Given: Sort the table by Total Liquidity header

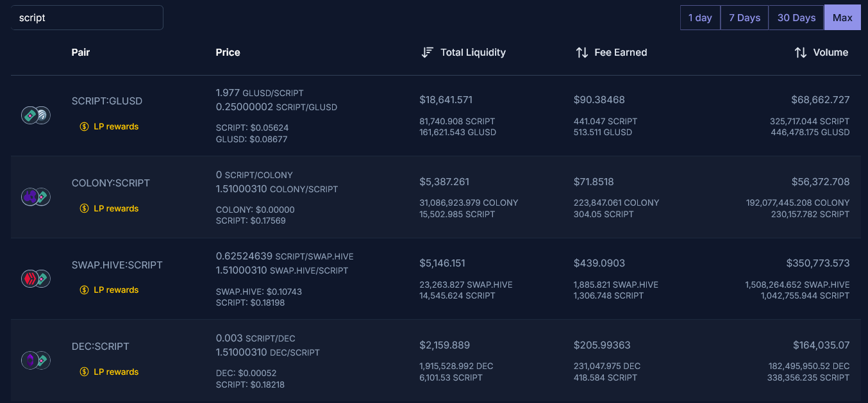Looking at the screenshot, I should pyautogui.click(x=473, y=53).
